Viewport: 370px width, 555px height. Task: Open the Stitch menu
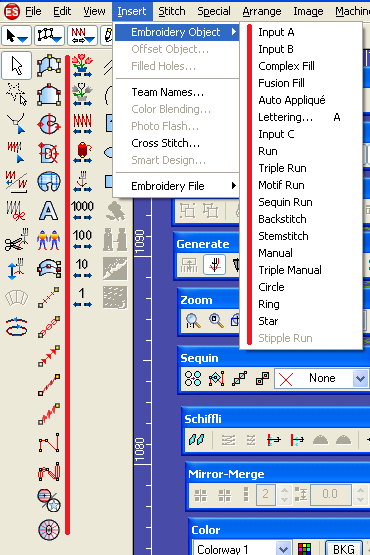(172, 11)
